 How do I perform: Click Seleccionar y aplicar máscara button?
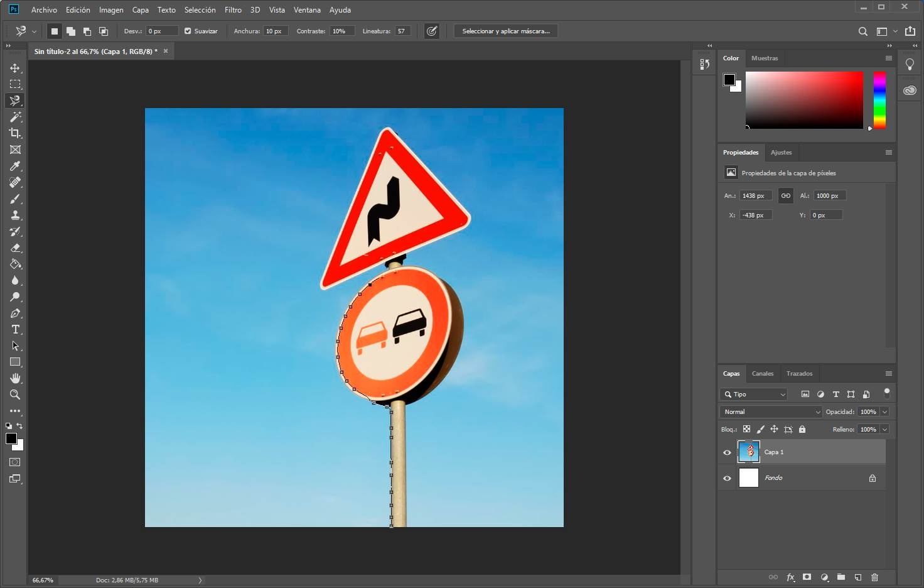505,31
